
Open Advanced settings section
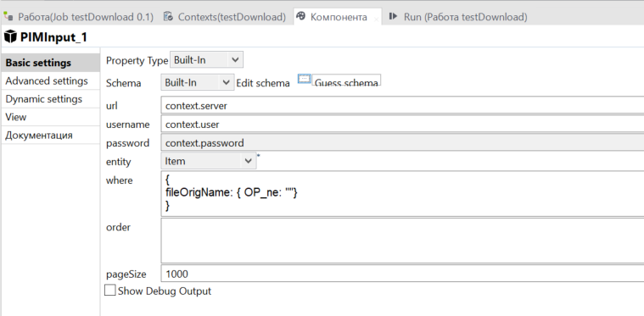[x=47, y=80]
